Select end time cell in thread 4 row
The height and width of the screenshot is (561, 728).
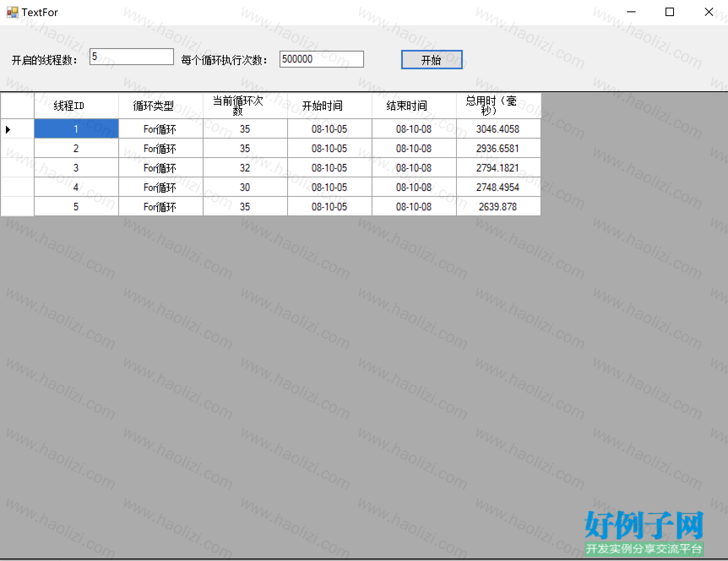click(x=414, y=187)
